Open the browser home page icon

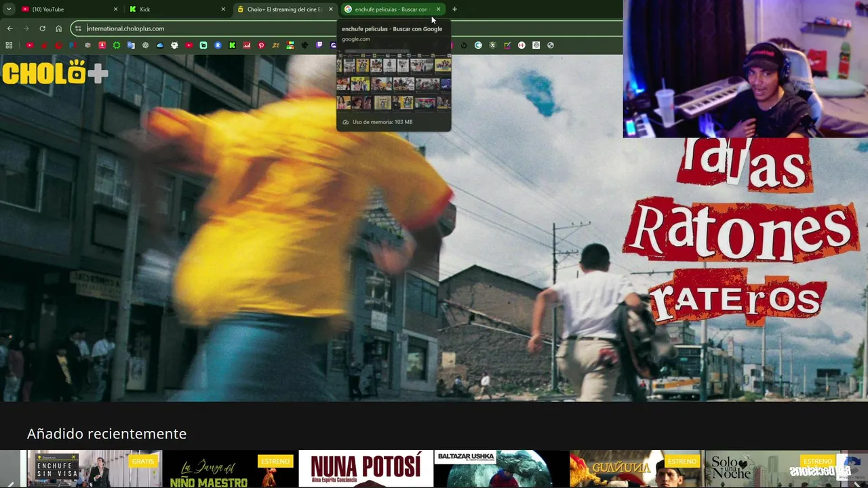click(x=58, y=28)
